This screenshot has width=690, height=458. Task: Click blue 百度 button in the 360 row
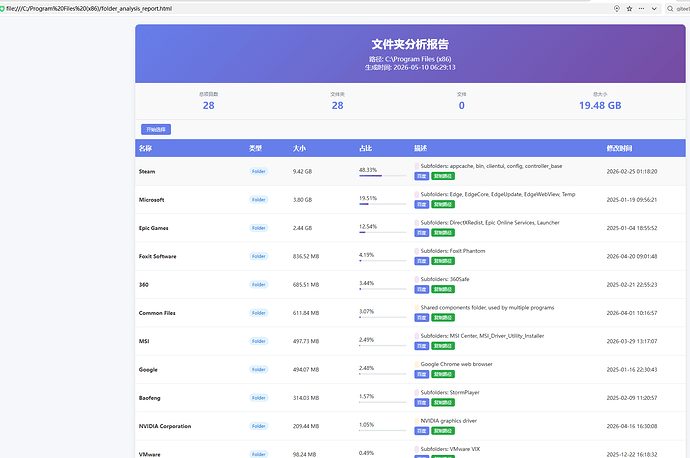[422, 289]
